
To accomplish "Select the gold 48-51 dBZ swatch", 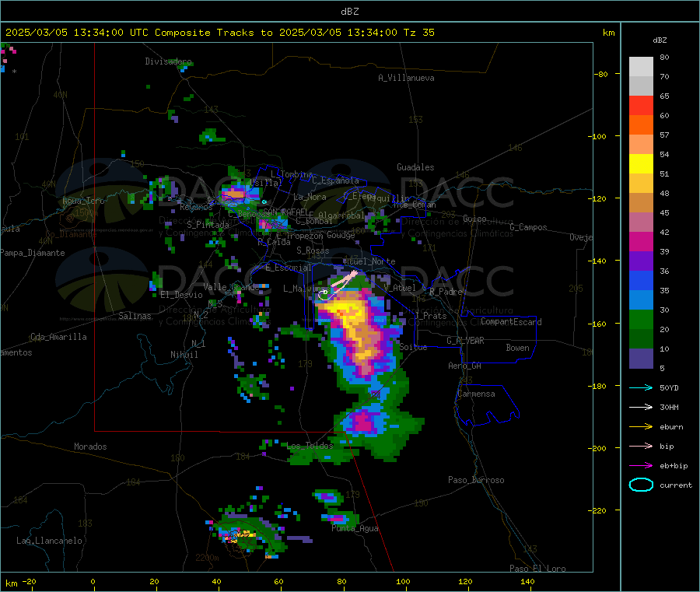I will point(641,183).
